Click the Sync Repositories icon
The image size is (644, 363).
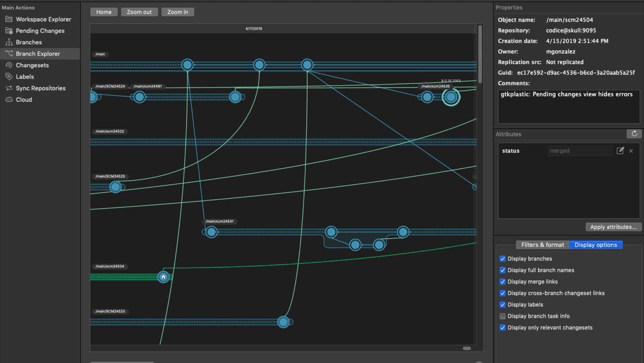tap(8, 88)
